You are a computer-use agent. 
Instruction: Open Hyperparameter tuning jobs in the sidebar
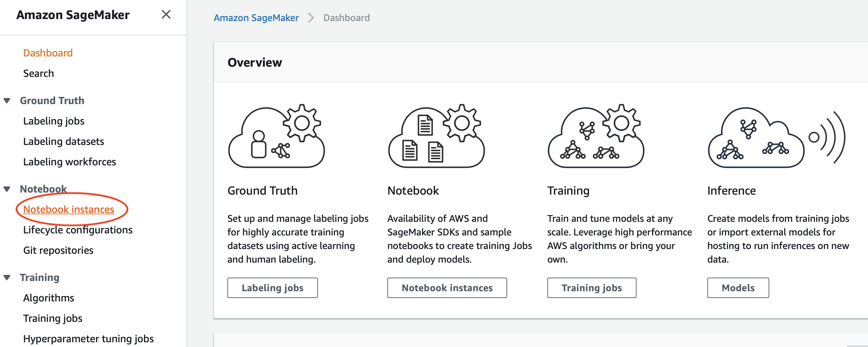pyautogui.click(x=89, y=339)
